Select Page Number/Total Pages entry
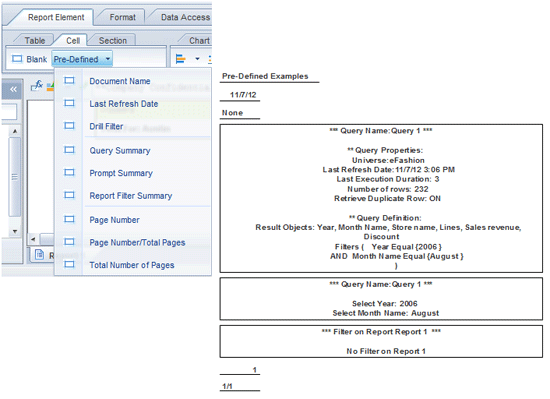 pos(137,243)
